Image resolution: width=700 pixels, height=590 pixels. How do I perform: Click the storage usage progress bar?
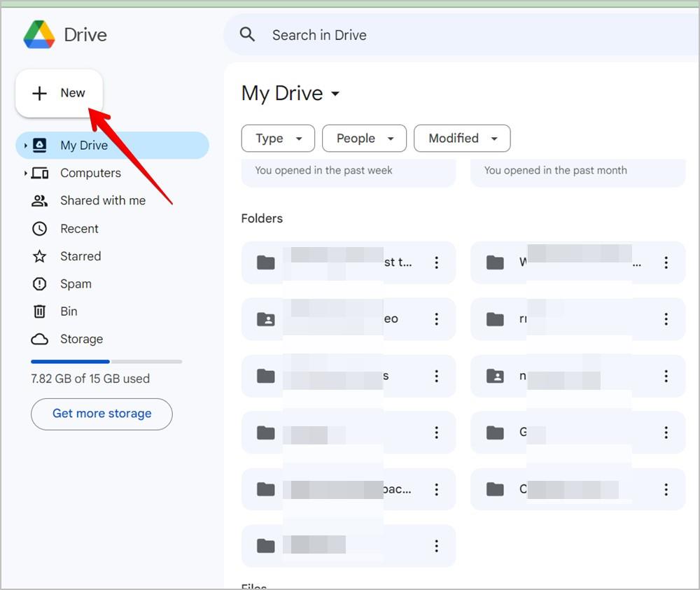(x=106, y=362)
